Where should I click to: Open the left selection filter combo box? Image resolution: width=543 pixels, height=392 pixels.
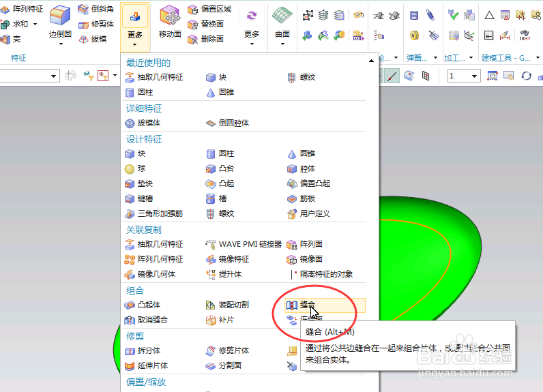(x=29, y=76)
